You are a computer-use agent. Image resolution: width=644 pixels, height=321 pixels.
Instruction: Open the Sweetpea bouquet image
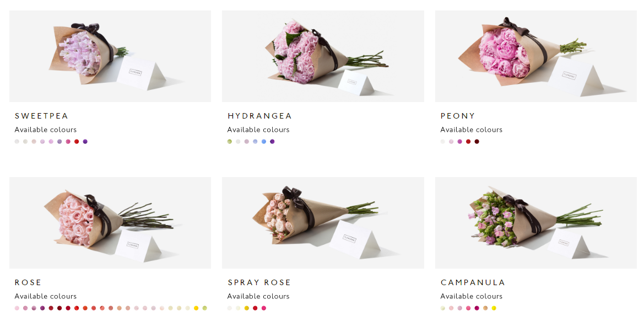tap(110, 56)
